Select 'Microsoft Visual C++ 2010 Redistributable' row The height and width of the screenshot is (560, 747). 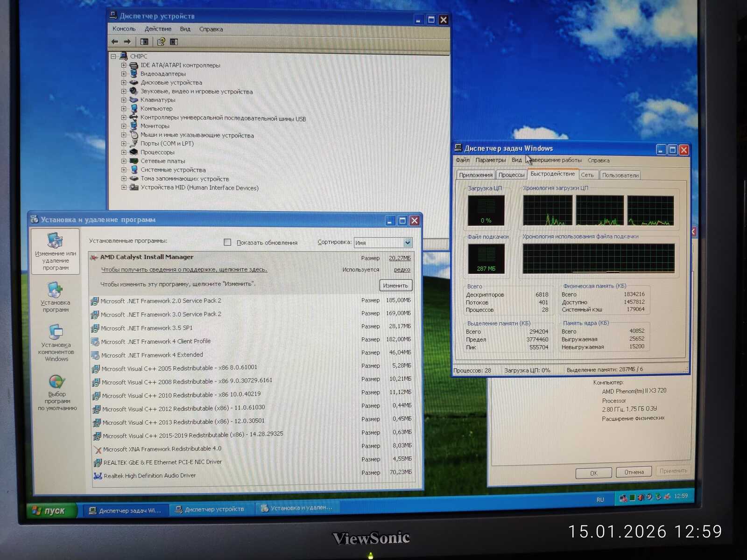[x=253, y=395]
